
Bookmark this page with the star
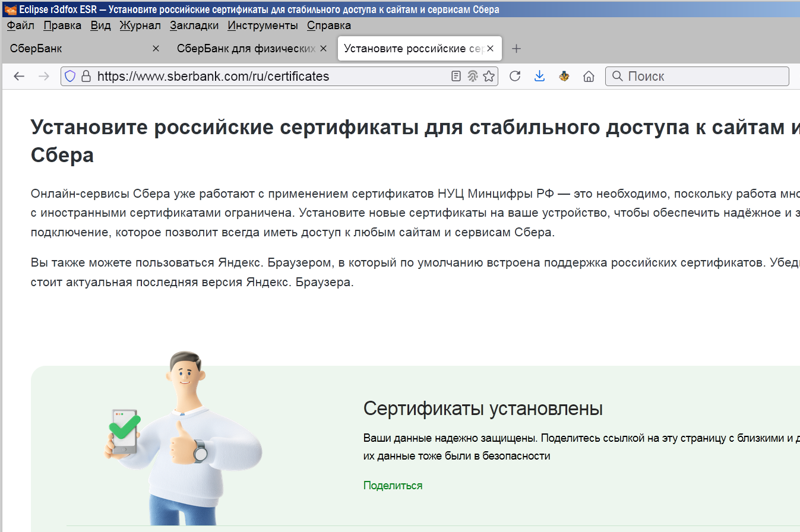[x=488, y=76]
